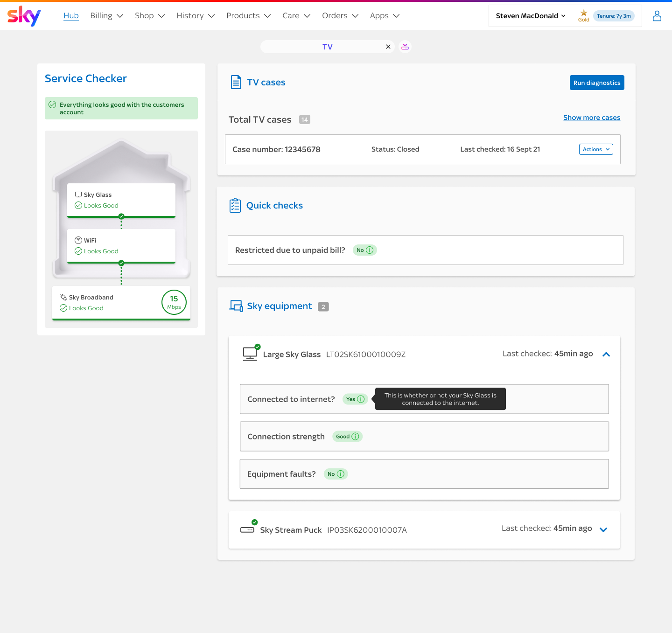Image resolution: width=672 pixels, height=633 pixels.
Task: Click the Sky equipment count badge 2
Action: tap(323, 306)
